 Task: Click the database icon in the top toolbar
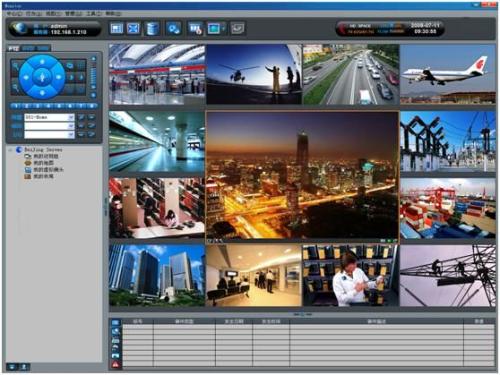(153, 29)
